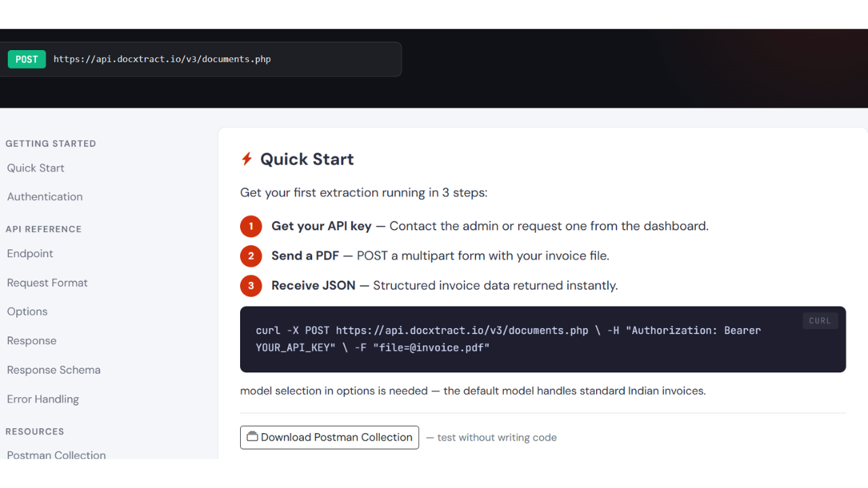Click the Postman collection icon in button
The width and height of the screenshot is (868, 488).
[252, 436]
